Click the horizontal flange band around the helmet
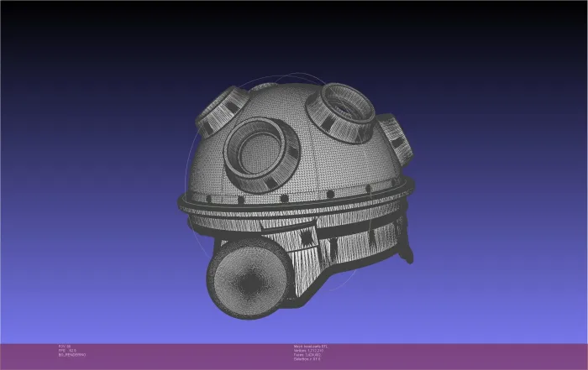This screenshot has width=588, height=370. click(294, 202)
